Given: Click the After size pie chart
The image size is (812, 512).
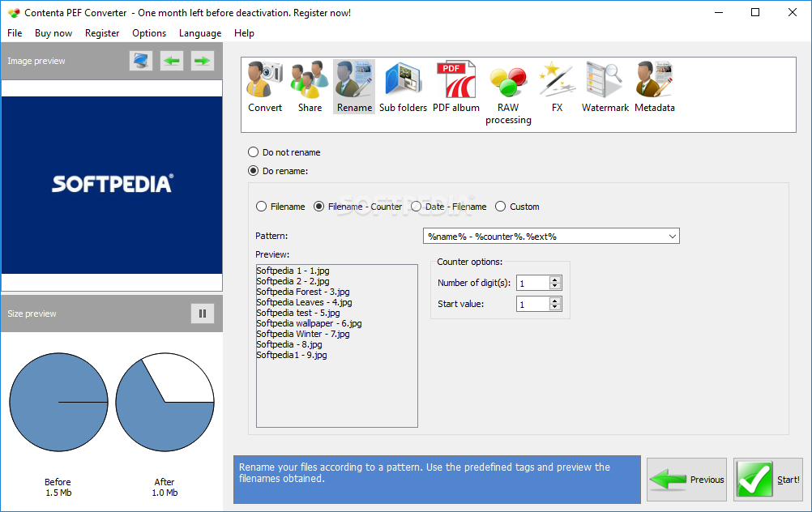Looking at the screenshot, I should pyautogui.click(x=165, y=402).
